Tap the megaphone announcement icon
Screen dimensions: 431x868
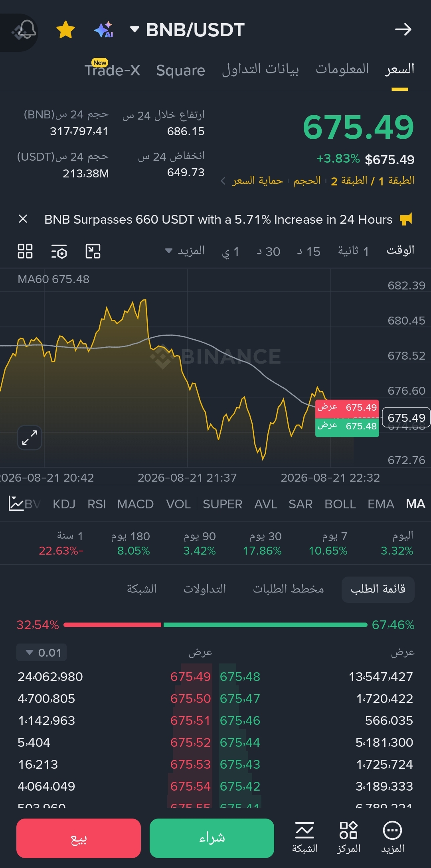406,219
